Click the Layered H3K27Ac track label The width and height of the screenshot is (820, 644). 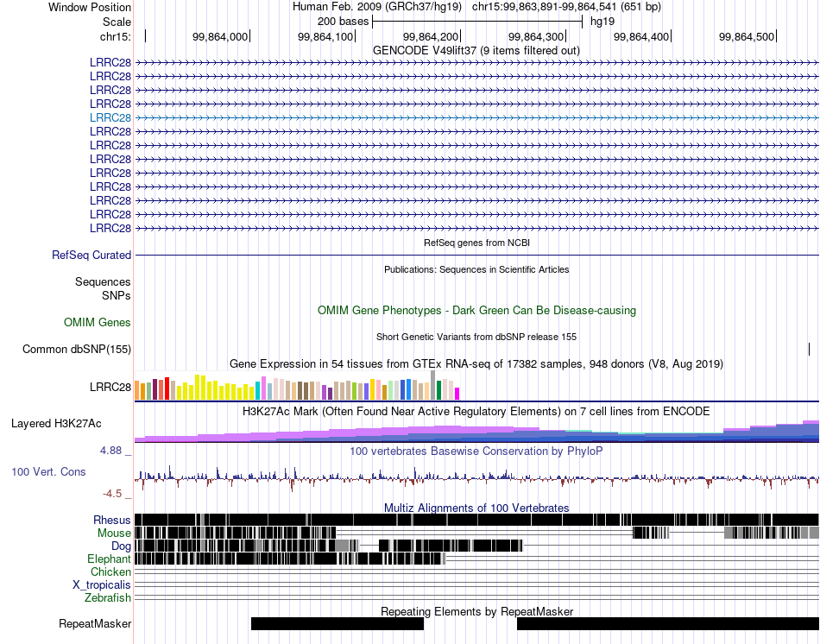pos(56,423)
